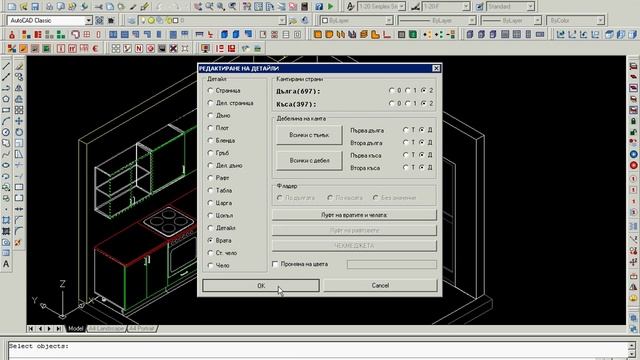Switch to the A4 Landscape layout tab
The image size is (640, 360).
click(x=106, y=329)
